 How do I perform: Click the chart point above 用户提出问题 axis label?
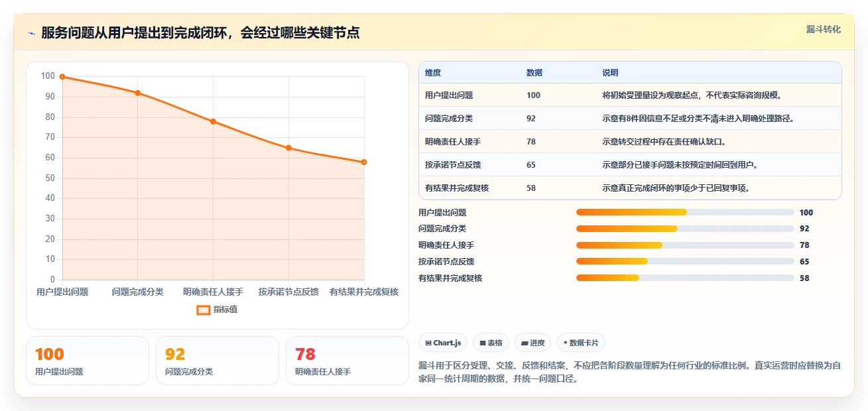tap(62, 77)
